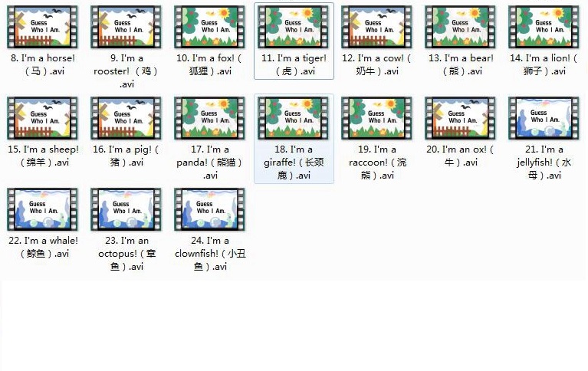Select the clownfish video file icon
This screenshot has height=371, width=588.
tap(210, 208)
